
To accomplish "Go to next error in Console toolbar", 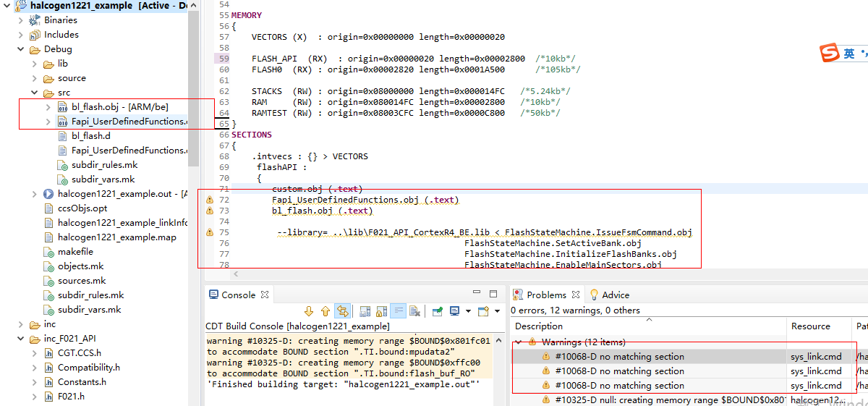I will click(x=309, y=311).
